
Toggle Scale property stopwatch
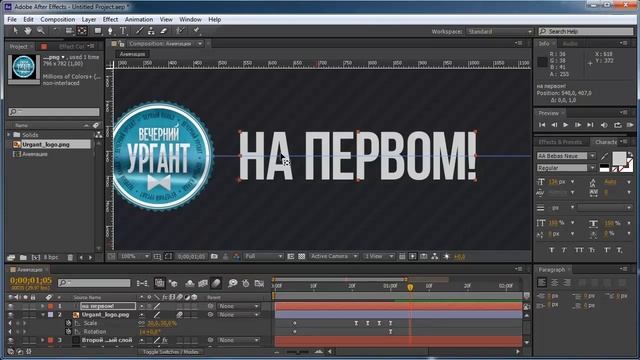[x=69, y=323]
